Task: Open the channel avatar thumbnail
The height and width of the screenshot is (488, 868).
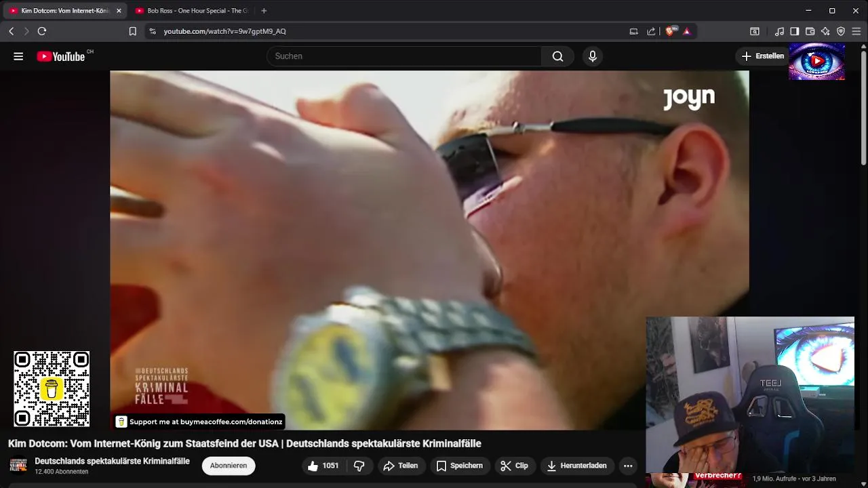Action: (x=18, y=466)
